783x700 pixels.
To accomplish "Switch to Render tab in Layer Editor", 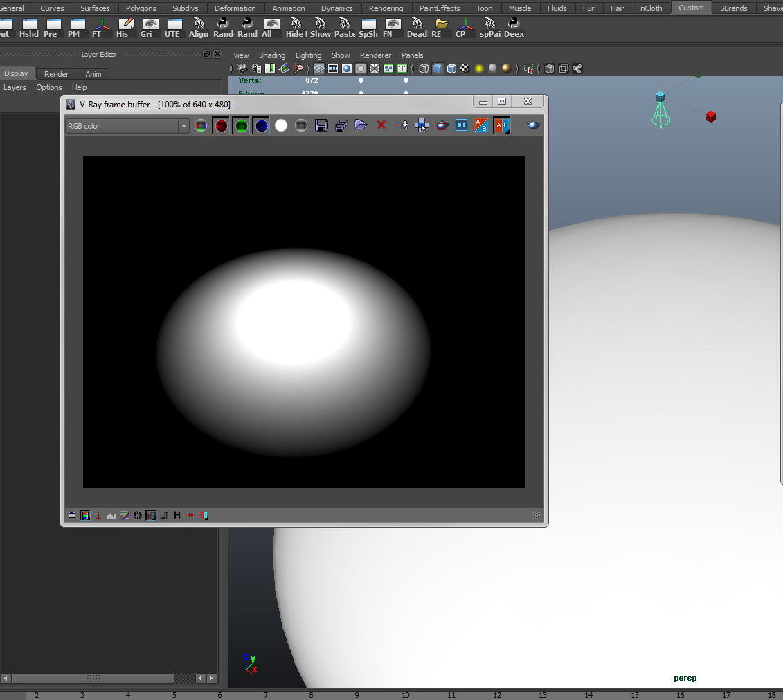I will pos(57,74).
